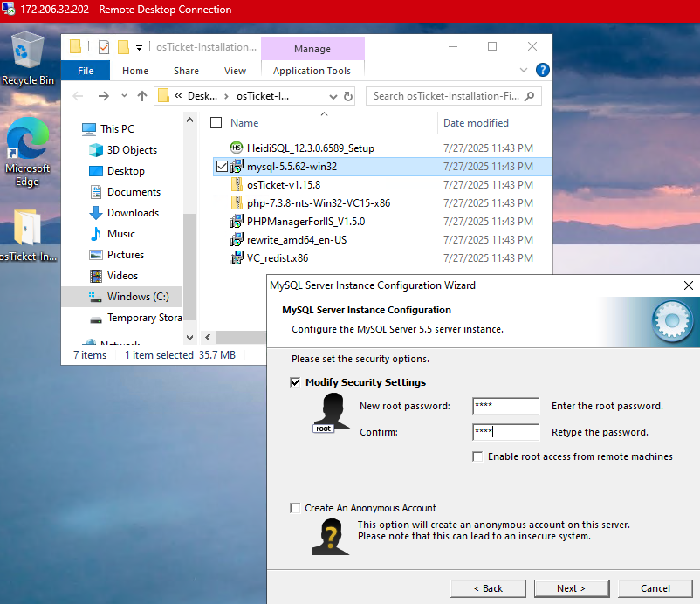Open Application Tools ribbon tab
The width and height of the screenshot is (700, 604).
[x=312, y=71]
